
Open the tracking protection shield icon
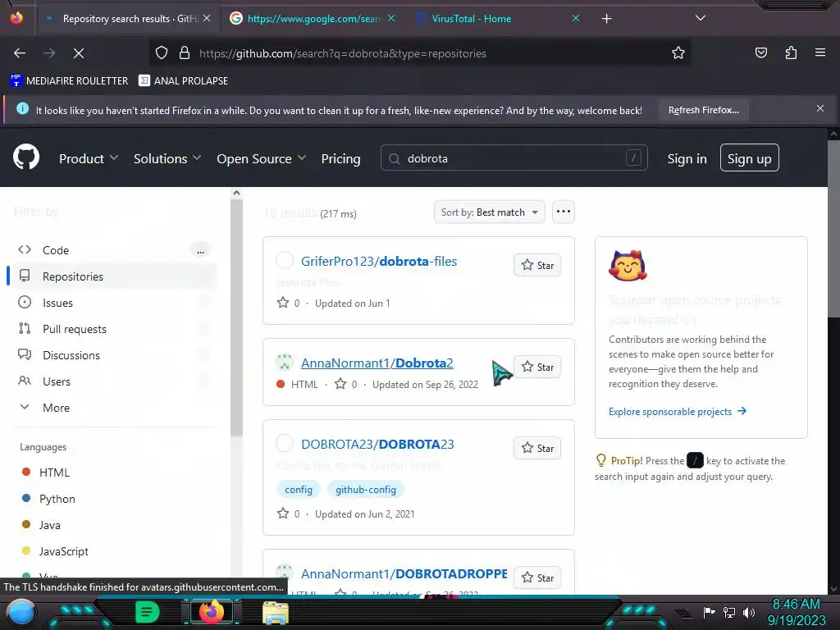162,53
